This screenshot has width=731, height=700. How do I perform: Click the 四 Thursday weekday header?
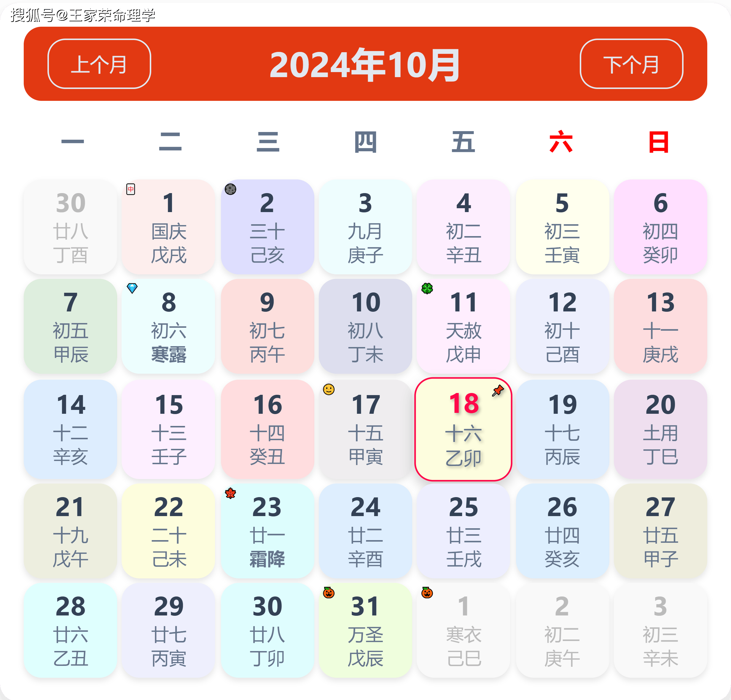click(x=365, y=142)
